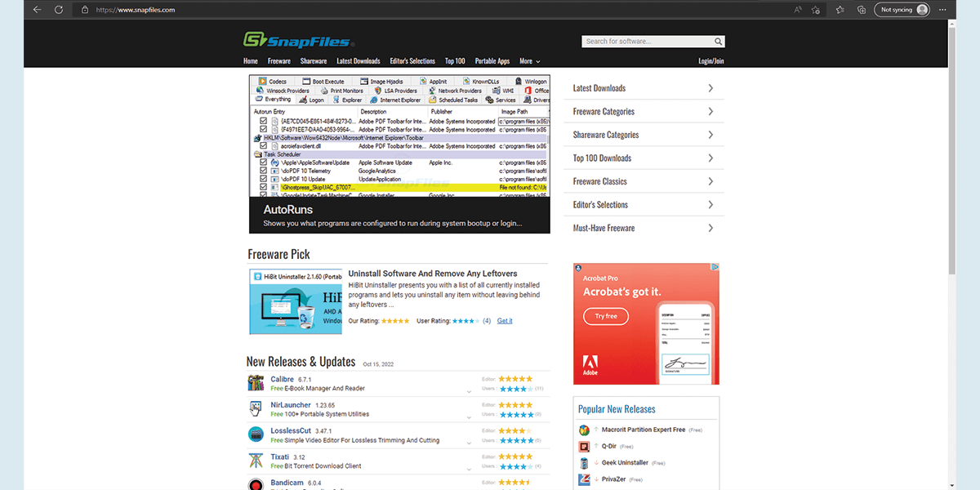
Task: Click the Login/Join link
Action: [710, 61]
